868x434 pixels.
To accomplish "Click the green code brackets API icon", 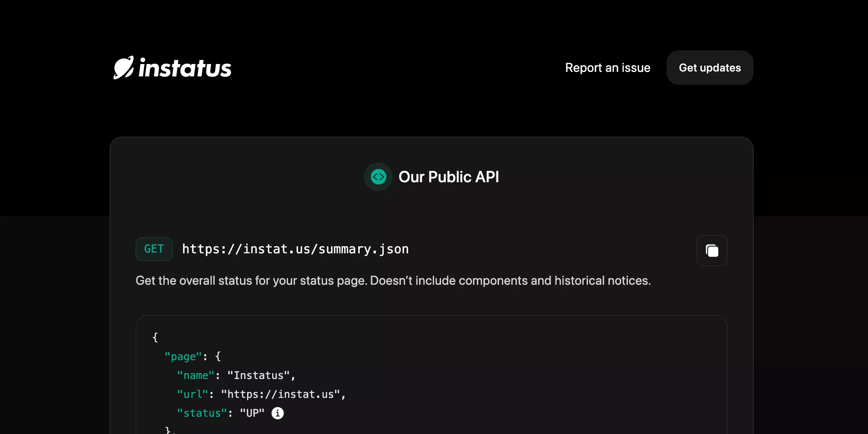I will tap(378, 177).
